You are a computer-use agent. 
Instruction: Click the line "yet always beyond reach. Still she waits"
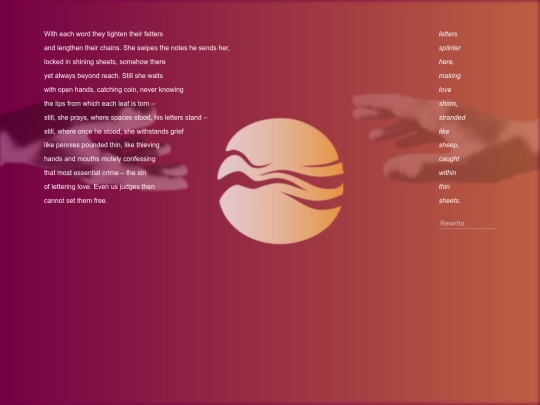[x=103, y=76]
